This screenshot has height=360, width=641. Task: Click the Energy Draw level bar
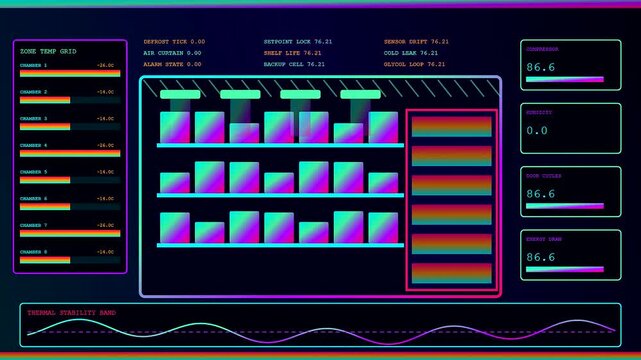click(565, 269)
